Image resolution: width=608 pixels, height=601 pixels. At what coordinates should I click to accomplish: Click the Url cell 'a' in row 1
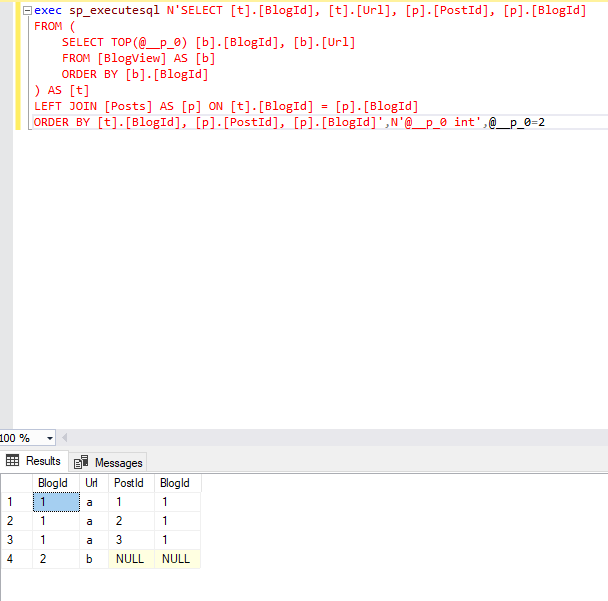tap(94, 502)
